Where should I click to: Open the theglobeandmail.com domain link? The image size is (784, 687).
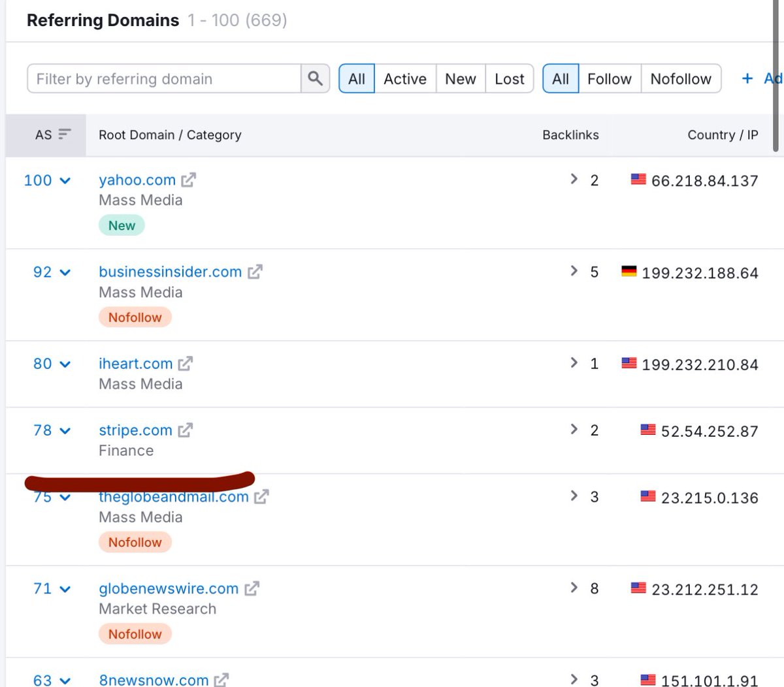174,497
